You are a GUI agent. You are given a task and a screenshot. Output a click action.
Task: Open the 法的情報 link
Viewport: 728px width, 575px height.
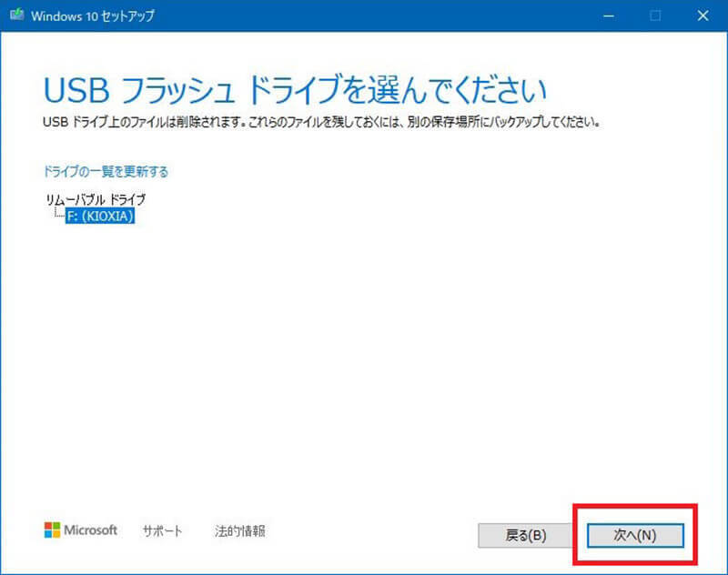pos(240,531)
